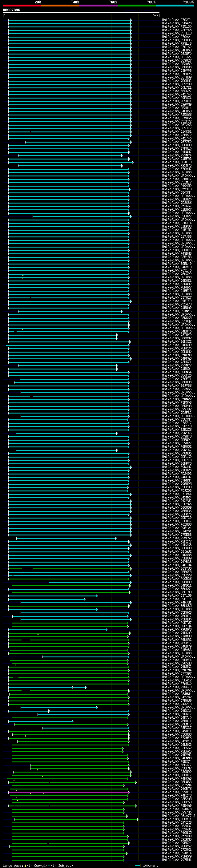Select hit label UniRef100_Q2PYX5

(177, 30)
